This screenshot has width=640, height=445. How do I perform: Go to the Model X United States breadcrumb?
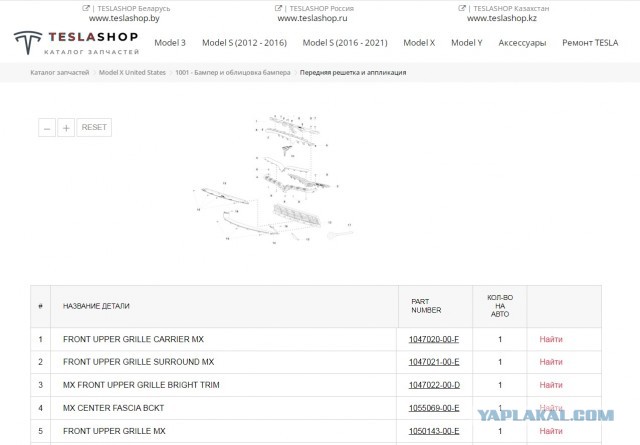tap(132, 73)
